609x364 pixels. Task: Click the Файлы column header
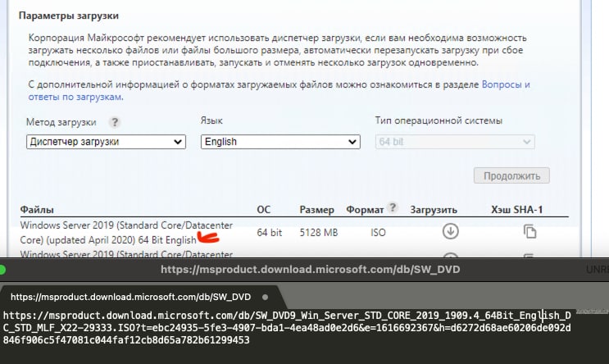click(x=37, y=210)
